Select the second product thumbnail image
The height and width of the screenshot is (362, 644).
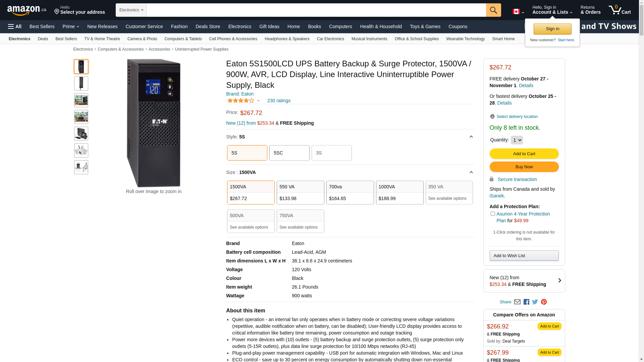pos(81,83)
